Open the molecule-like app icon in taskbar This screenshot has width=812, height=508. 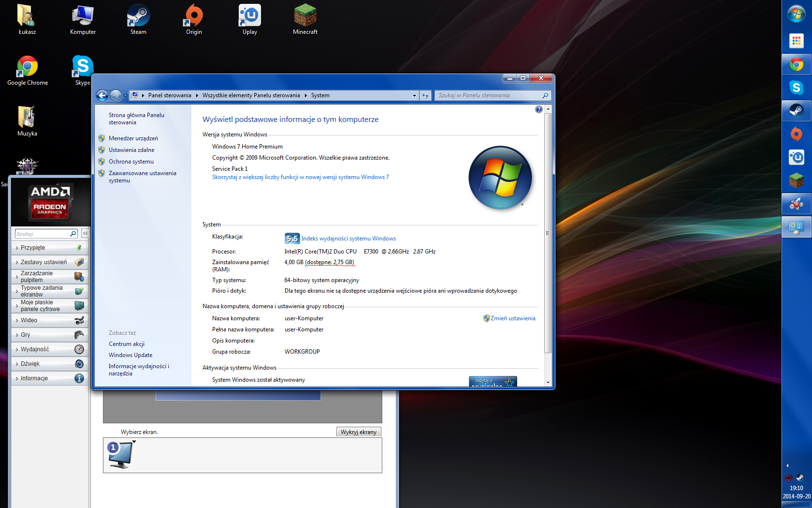click(797, 204)
